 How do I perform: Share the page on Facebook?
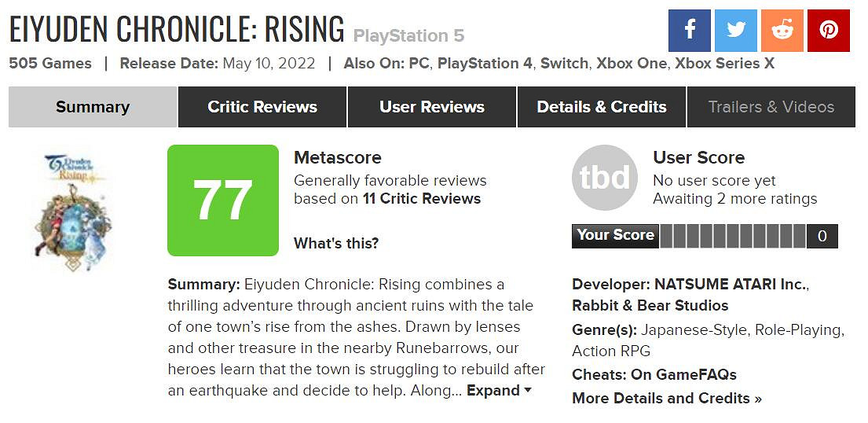pyautogui.click(x=689, y=31)
